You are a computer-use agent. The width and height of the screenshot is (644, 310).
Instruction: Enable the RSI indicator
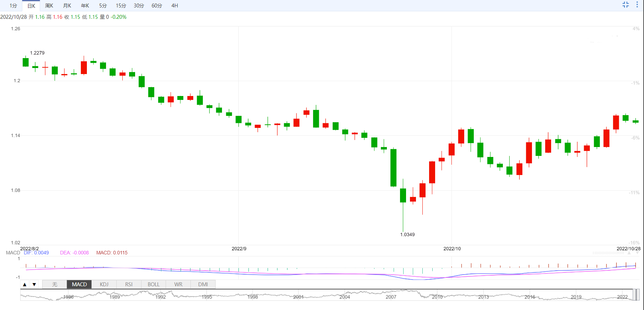click(x=129, y=284)
